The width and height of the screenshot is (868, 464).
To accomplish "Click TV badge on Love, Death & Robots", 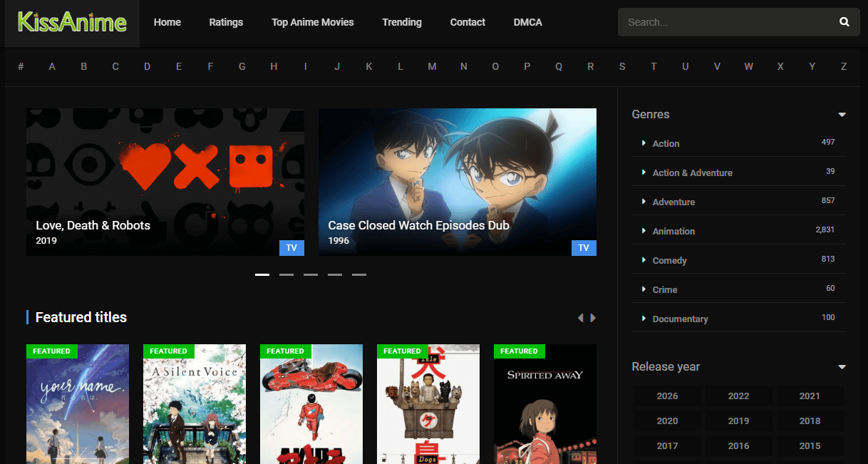I will coord(291,248).
